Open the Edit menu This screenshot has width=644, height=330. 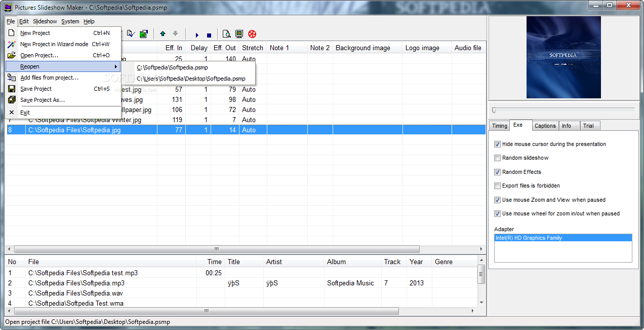24,21
